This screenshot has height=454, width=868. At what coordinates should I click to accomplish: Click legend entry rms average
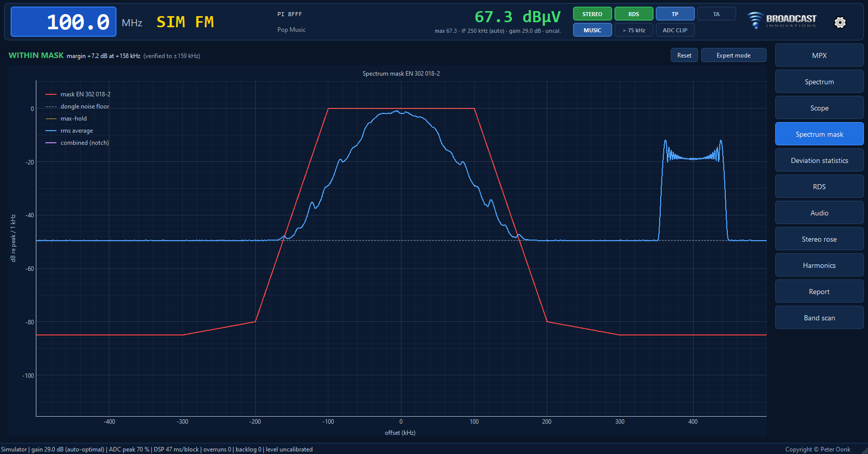pos(69,131)
